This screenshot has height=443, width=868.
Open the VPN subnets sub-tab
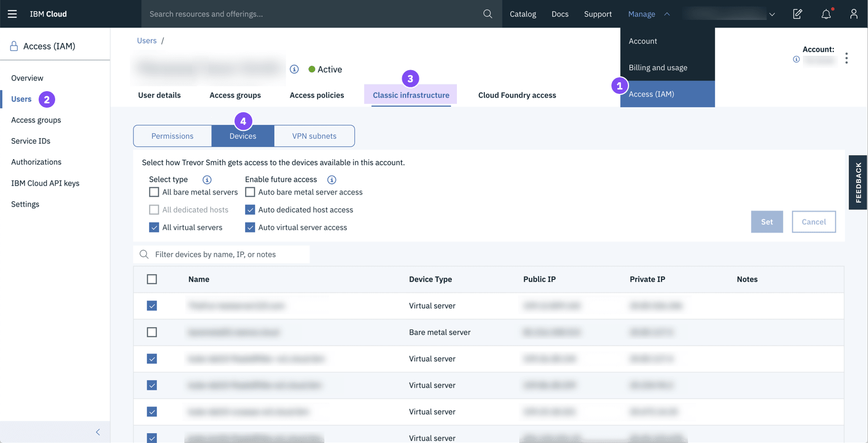(315, 136)
